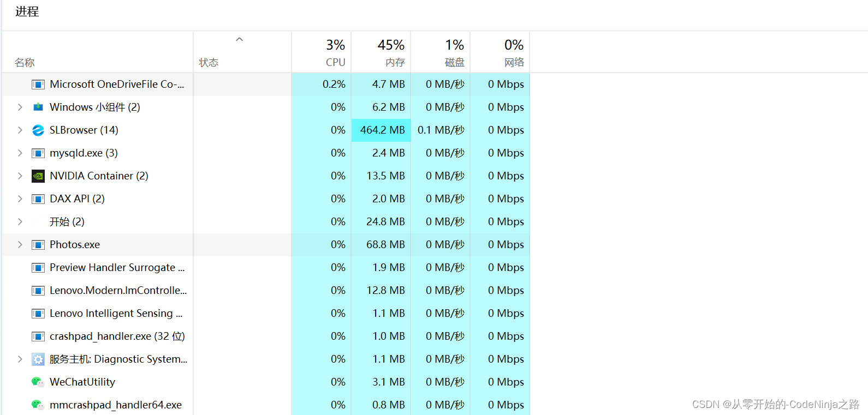Viewport: 868px width, 415px height.
Task: Click the 1.9 MB memory value
Action: (x=388, y=268)
